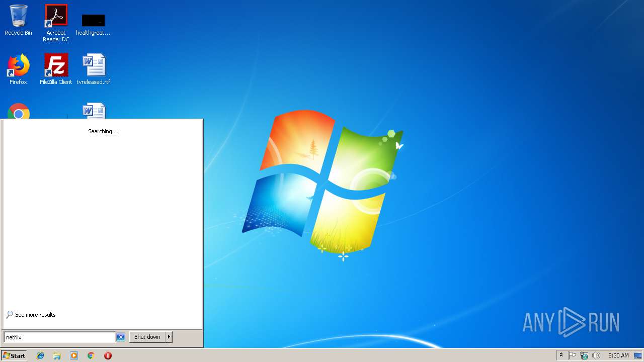Image resolution: width=644 pixels, height=362 pixels.
Task: Launch Windows Media Player from taskbar
Action: [74, 355]
